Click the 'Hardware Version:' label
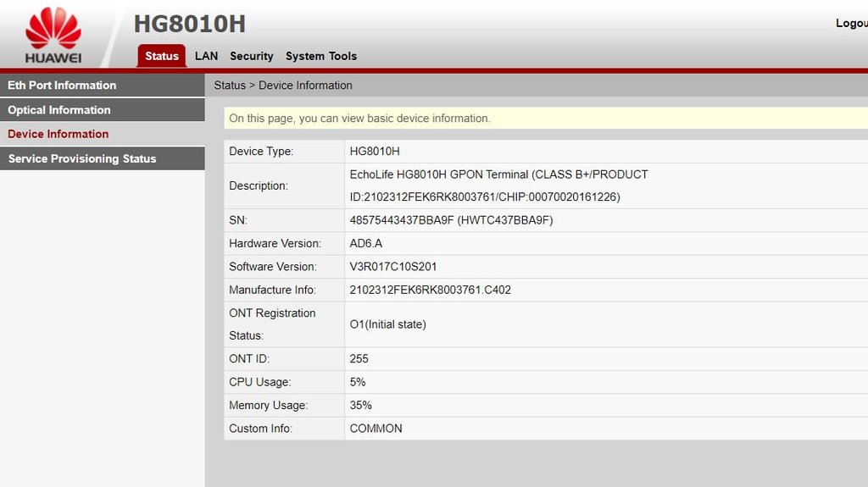The image size is (868, 487). [275, 244]
